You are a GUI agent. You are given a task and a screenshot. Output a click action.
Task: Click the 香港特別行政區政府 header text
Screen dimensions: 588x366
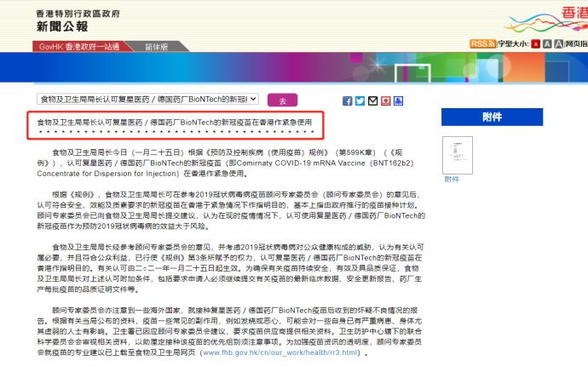(x=78, y=14)
